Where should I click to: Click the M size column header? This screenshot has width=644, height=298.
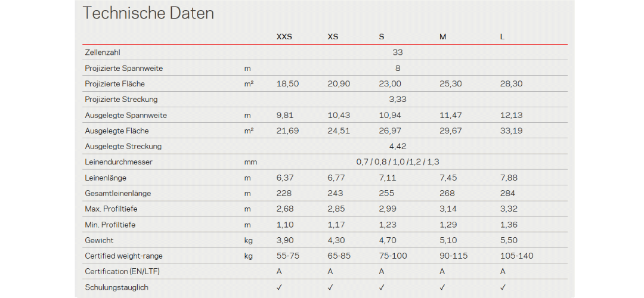click(x=443, y=37)
